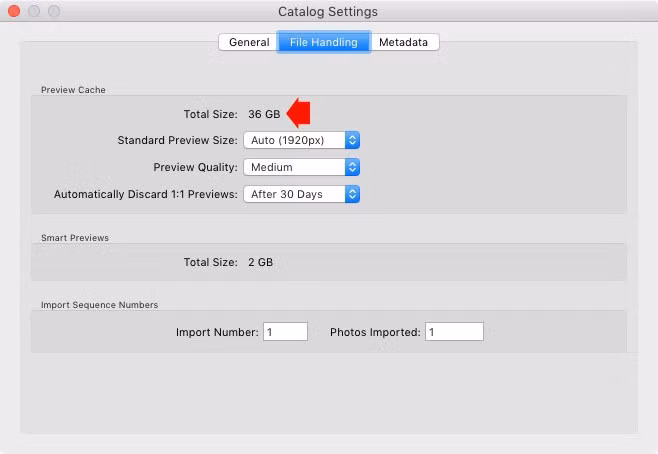Select the File Handling tab
This screenshot has width=658, height=454.
point(324,42)
